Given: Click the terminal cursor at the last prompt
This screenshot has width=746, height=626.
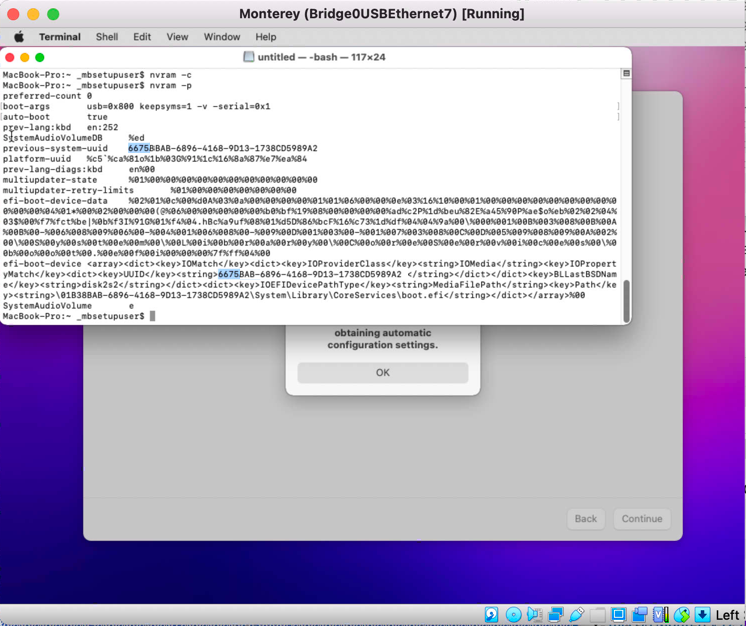Looking at the screenshot, I should (x=152, y=316).
